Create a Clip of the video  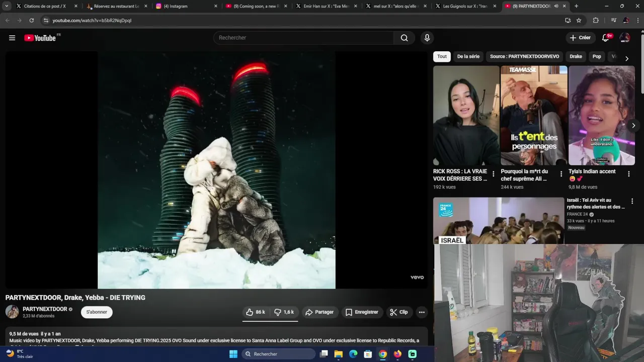point(399,312)
